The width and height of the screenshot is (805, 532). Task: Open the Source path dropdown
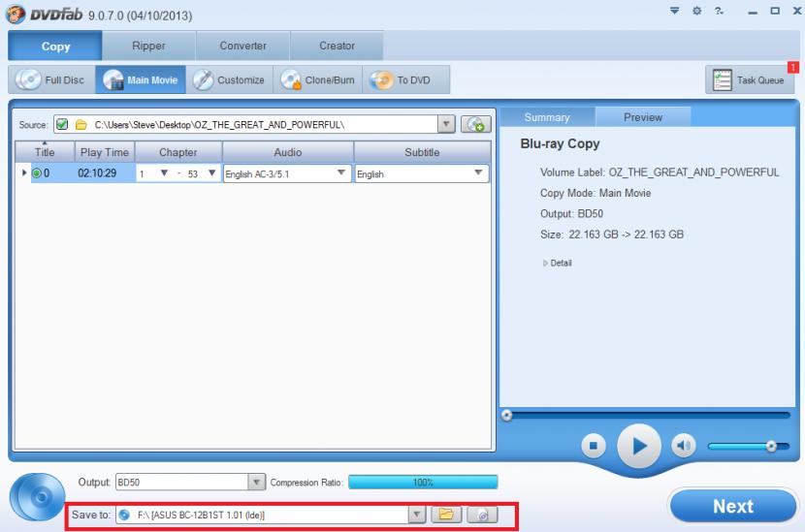[446, 124]
